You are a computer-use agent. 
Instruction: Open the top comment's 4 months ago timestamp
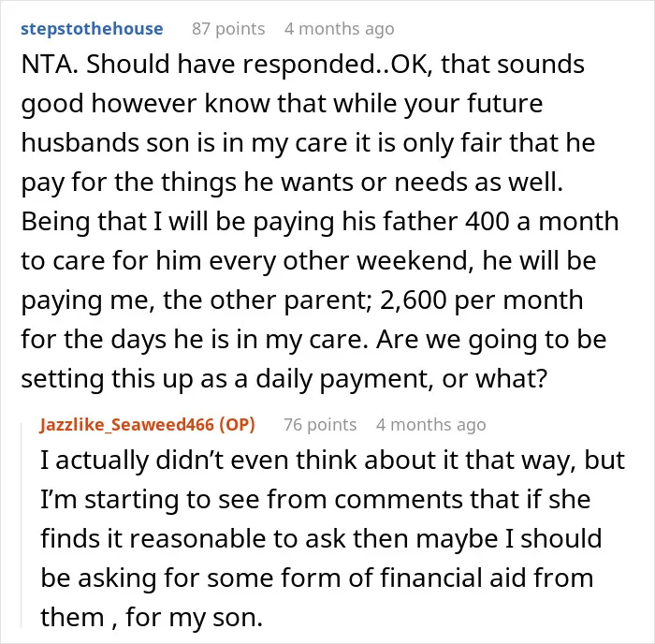click(x=339, y=29)
